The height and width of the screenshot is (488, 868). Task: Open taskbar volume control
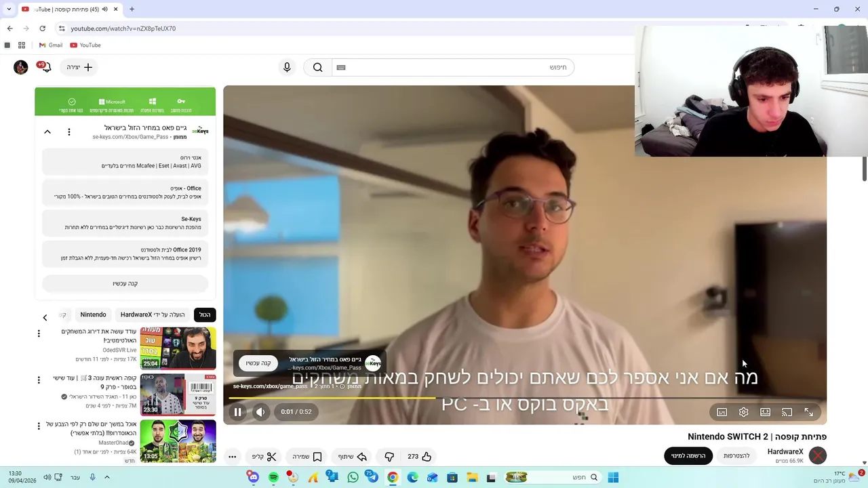coord(47,477)
